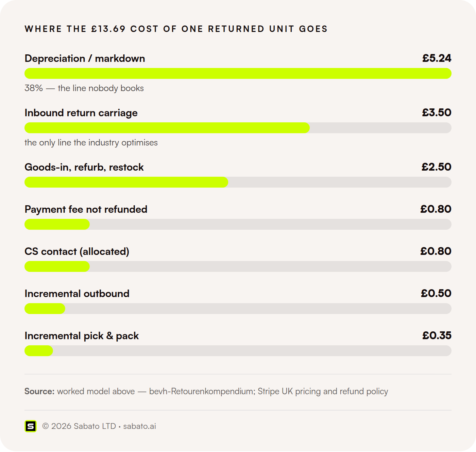Click the © 2026 Sabato LTD text
The width and height of the screenshot is (476, 452).
[79, 426]
